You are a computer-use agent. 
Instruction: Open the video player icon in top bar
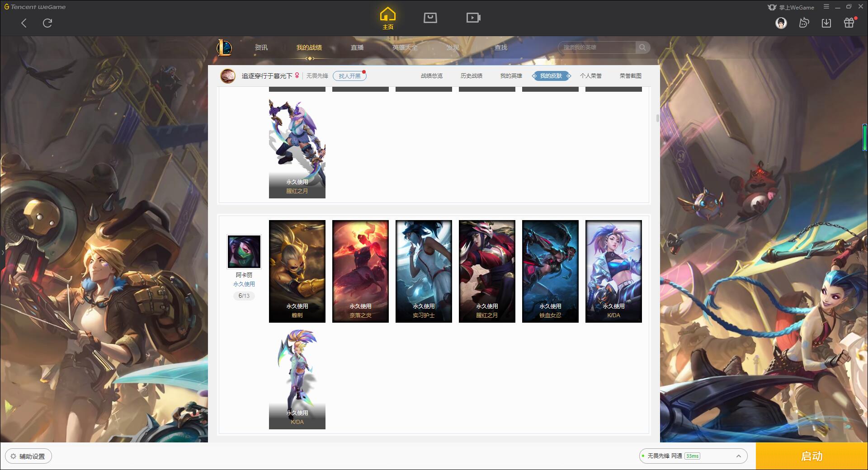473,18
